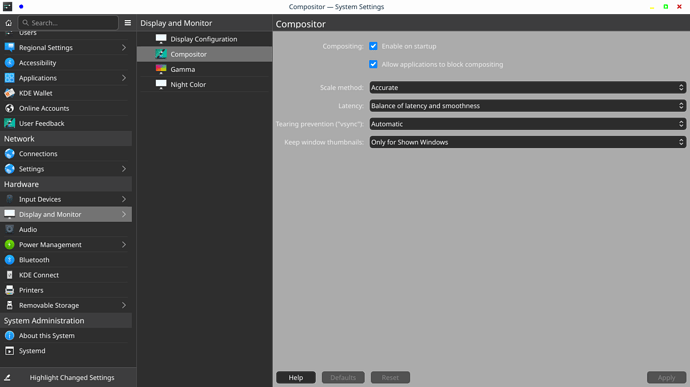Click the Gamma color icon

(x=161, y=69)
